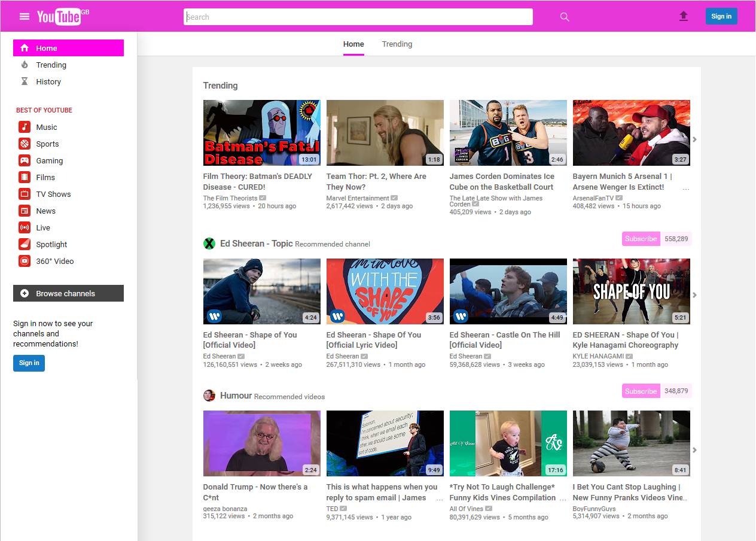This screenshot has width=756, height=541.
Task: Open Ed Sheeran - Topic channel link
Action: [256, 244]
